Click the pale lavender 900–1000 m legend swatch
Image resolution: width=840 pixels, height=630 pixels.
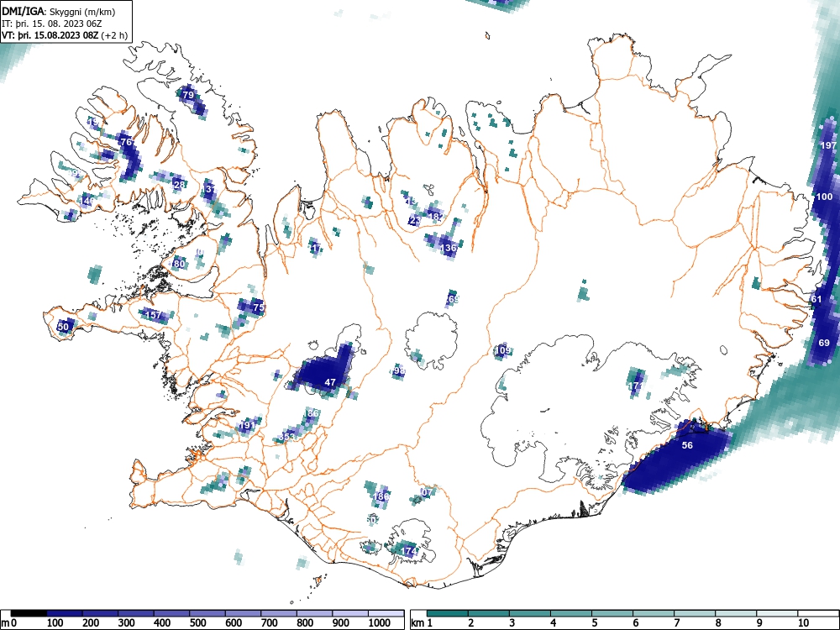350,613
